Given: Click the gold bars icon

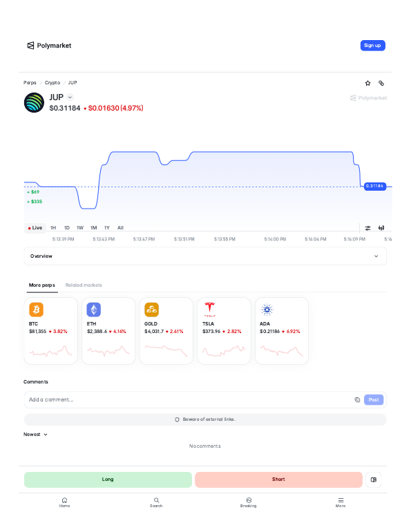Looking at the screenshot, I should point(151,310).
